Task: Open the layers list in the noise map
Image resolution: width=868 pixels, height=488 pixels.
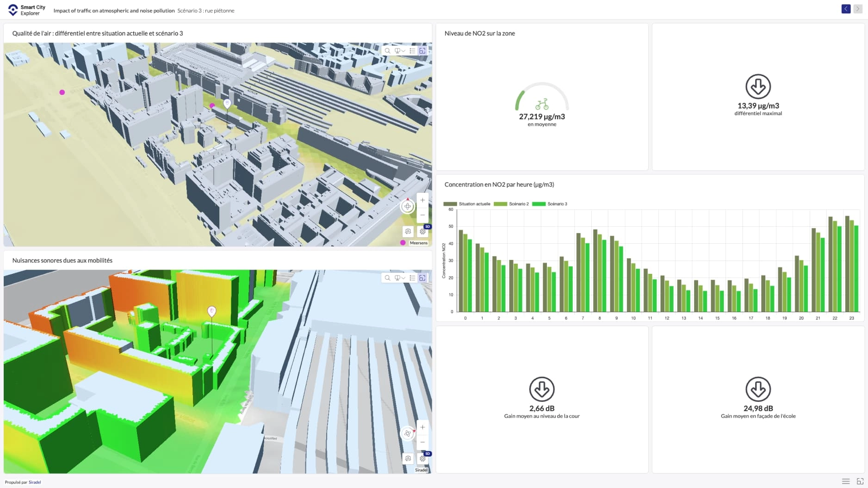Action: coord(412,278)
